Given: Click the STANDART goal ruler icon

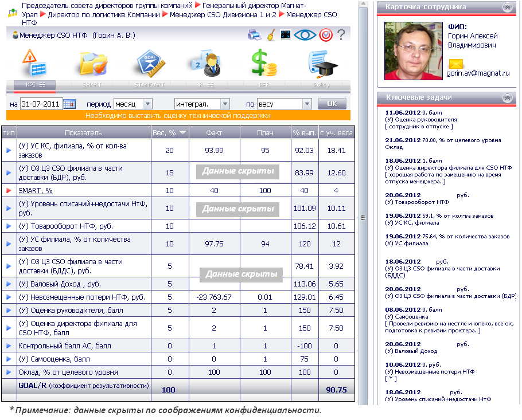Looking at the screenshot, I should (x=150, y=64).
